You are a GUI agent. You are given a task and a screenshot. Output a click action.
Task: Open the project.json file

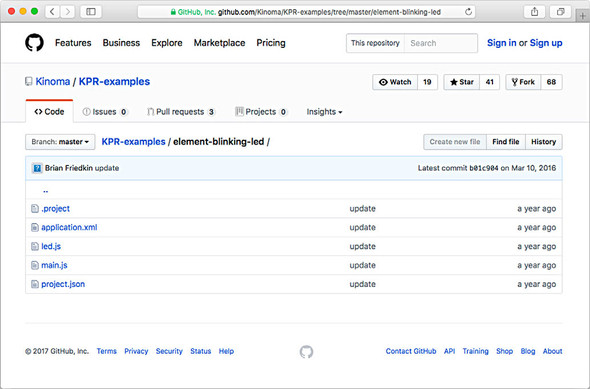63,284
